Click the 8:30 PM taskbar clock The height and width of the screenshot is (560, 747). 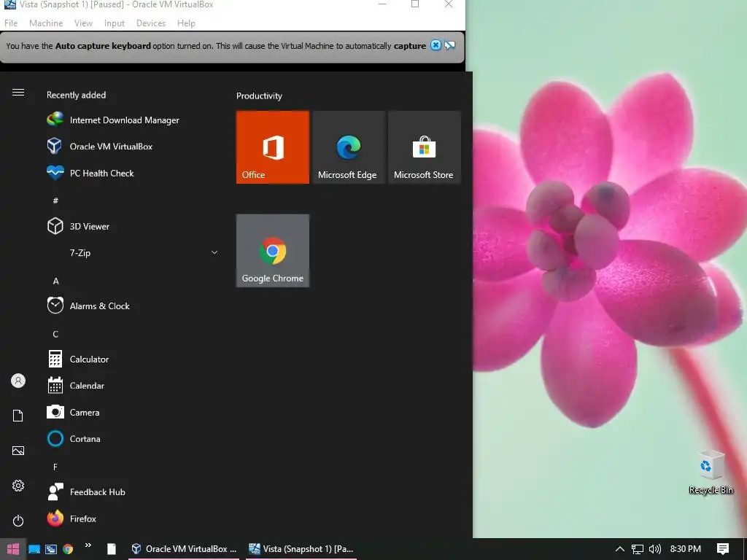pos(685,549)
